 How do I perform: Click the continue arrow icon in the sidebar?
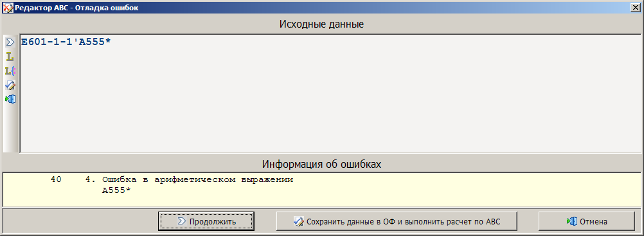click(10, 42)
